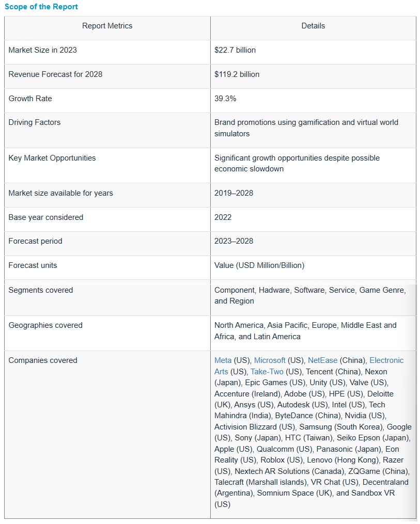420x524 pixels.
Task: Select the Base year considered label
Action: click(46, 217)
